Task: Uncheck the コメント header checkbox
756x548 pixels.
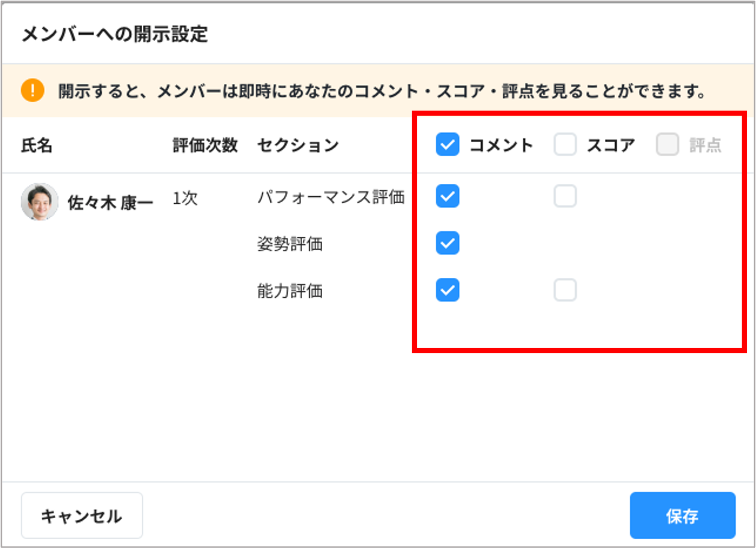Action: (x=447, y=144)
